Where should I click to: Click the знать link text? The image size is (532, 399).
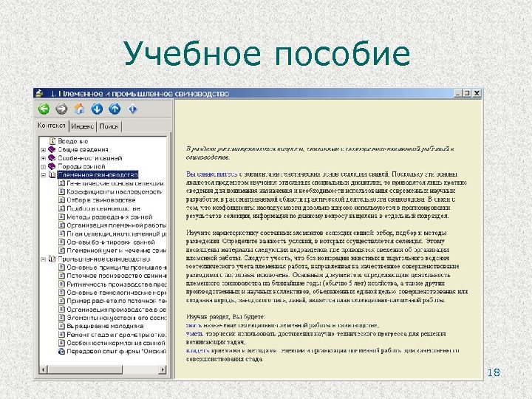[194, 325]
